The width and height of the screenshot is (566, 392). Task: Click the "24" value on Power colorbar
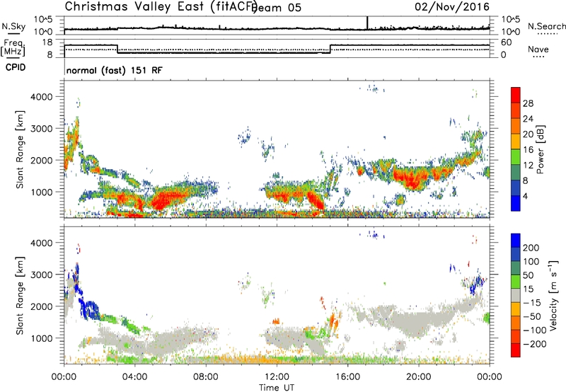pyautogui.click(x=528, y=119)
